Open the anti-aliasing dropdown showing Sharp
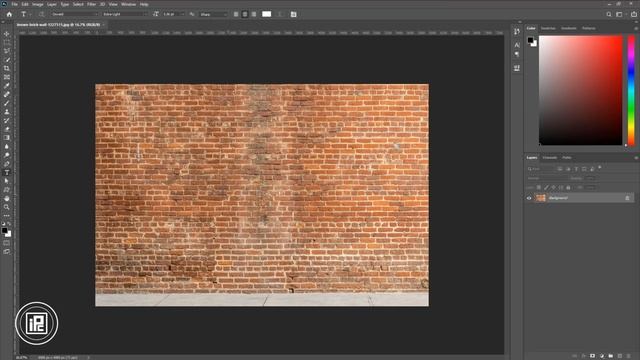This screenshot has width=640, height=360. coord(213,14)
